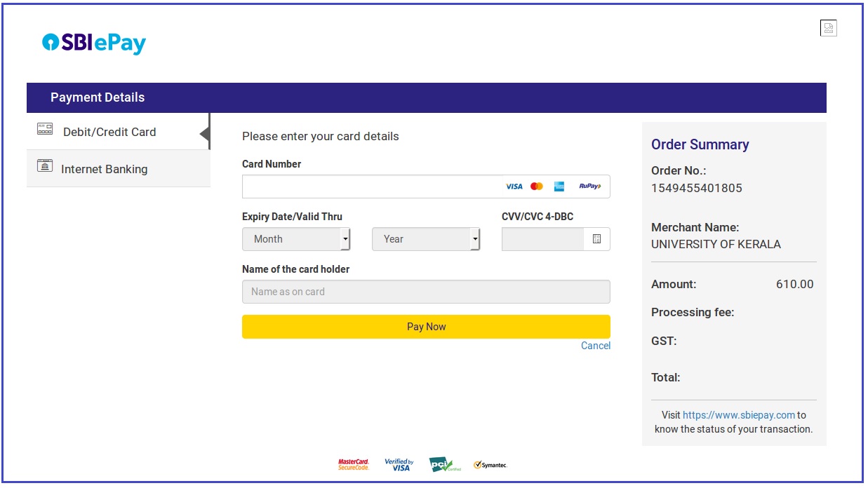Select the Debit/Credit Card tab
Image resolution: width=868 pixels, height=488 pixels.
[109, 132]
